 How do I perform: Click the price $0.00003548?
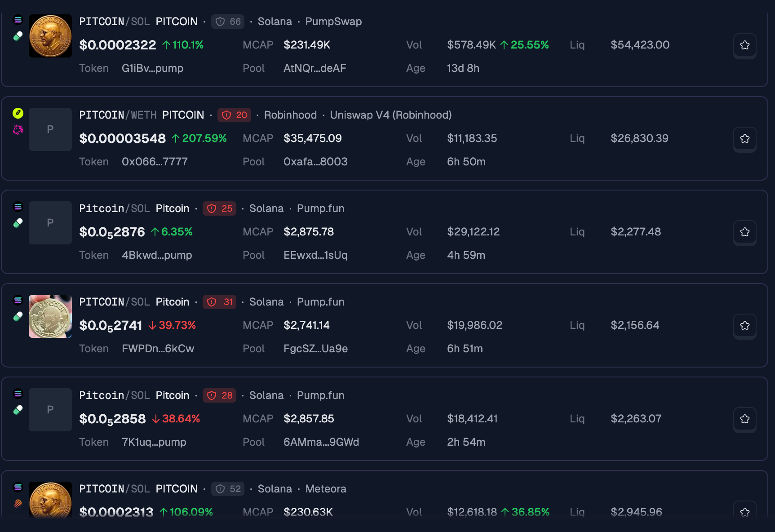pos(122,138)
